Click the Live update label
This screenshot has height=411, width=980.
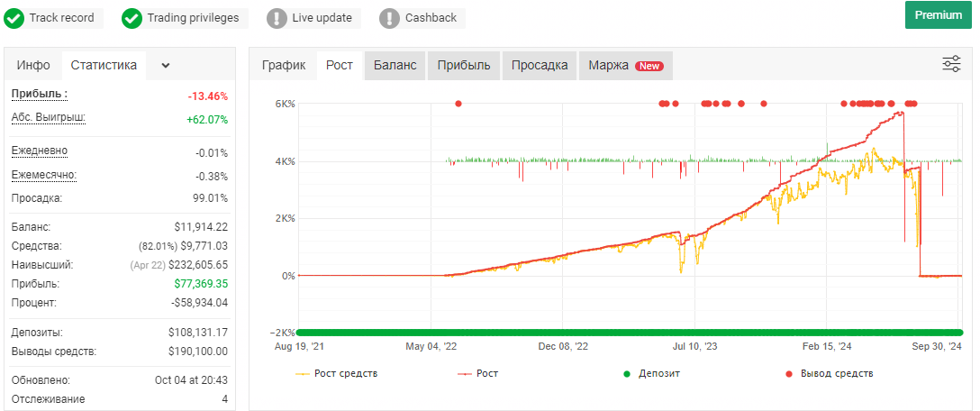(x=322, y=17)
